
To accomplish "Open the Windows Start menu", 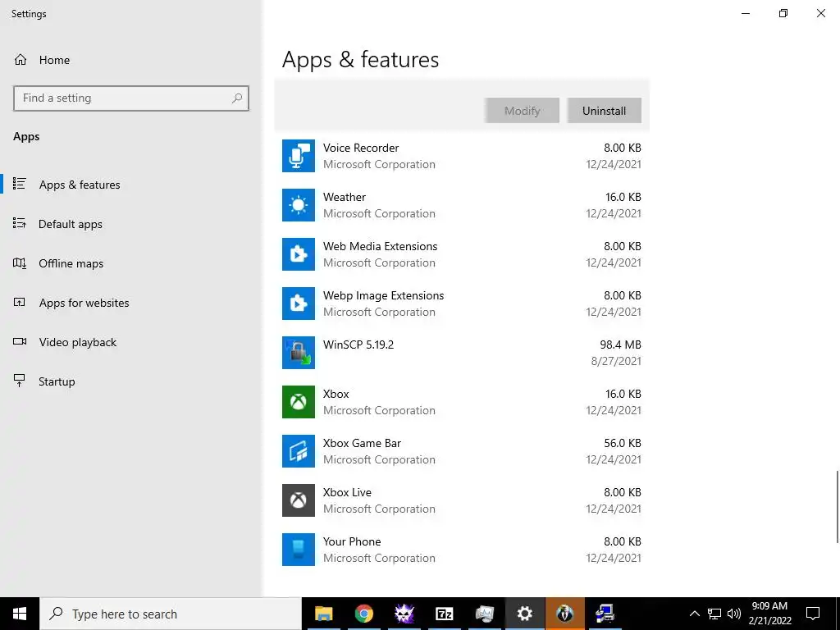I will 20,614.
